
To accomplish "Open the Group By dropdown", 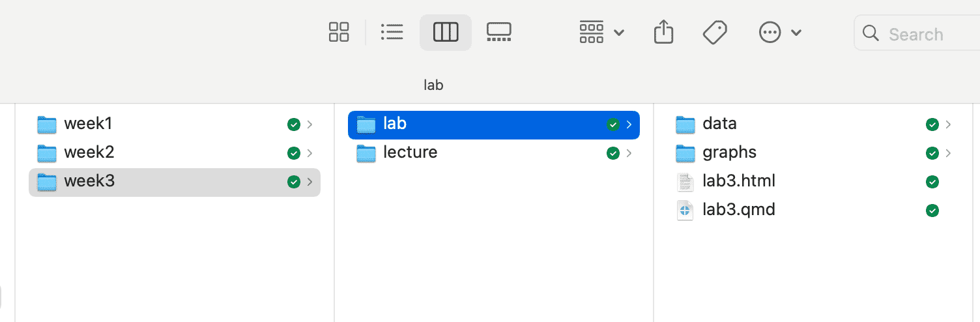I will [x=601, y=32].
